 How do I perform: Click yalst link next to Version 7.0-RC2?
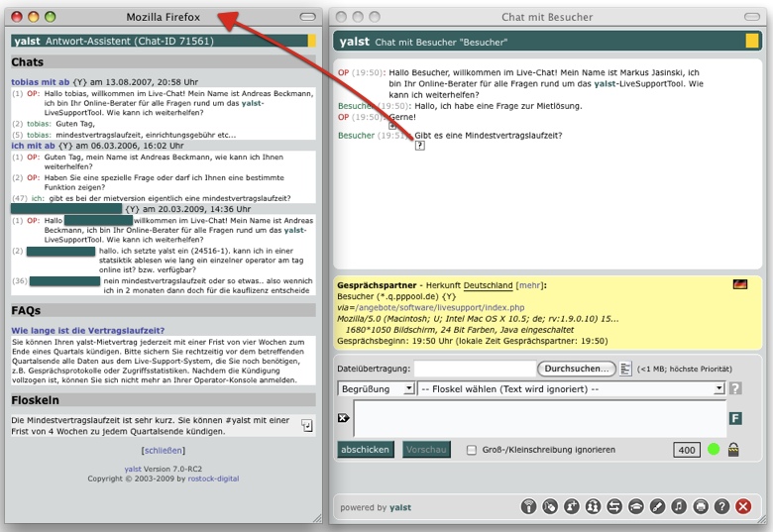[133, 469]
